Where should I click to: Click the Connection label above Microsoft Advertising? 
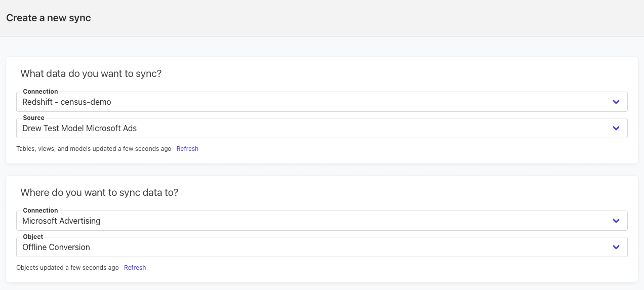coord(41,211)
